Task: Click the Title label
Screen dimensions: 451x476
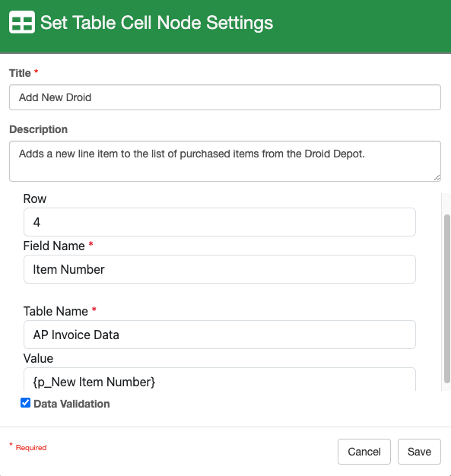Action: click(x=20, y=73)
